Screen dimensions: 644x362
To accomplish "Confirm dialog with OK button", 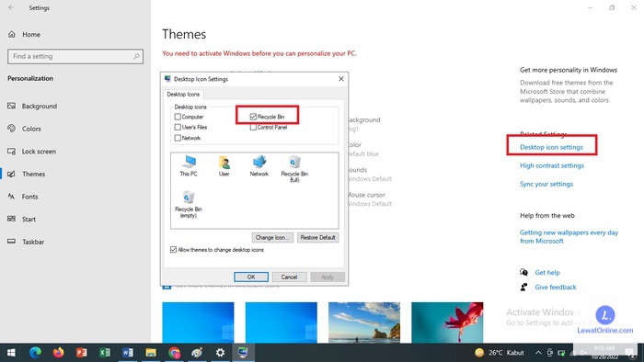I will click(251, 277).
